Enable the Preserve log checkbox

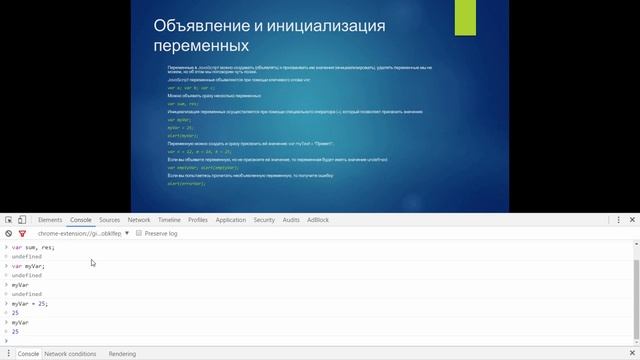[x=139, y=233]
